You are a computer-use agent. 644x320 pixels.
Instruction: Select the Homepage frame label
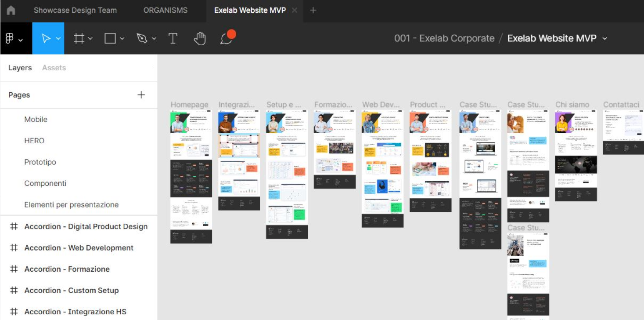pyautogui.click(x=189, y=105)
